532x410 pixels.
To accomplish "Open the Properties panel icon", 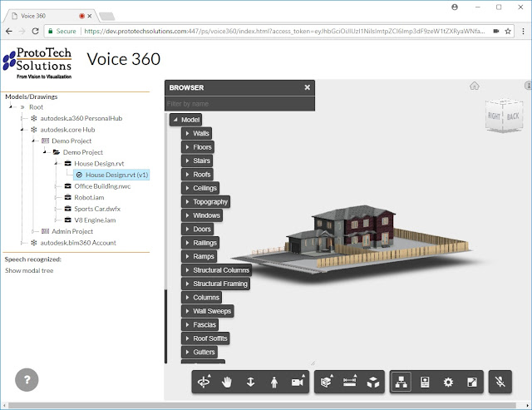I will click(x=425, y=383).
